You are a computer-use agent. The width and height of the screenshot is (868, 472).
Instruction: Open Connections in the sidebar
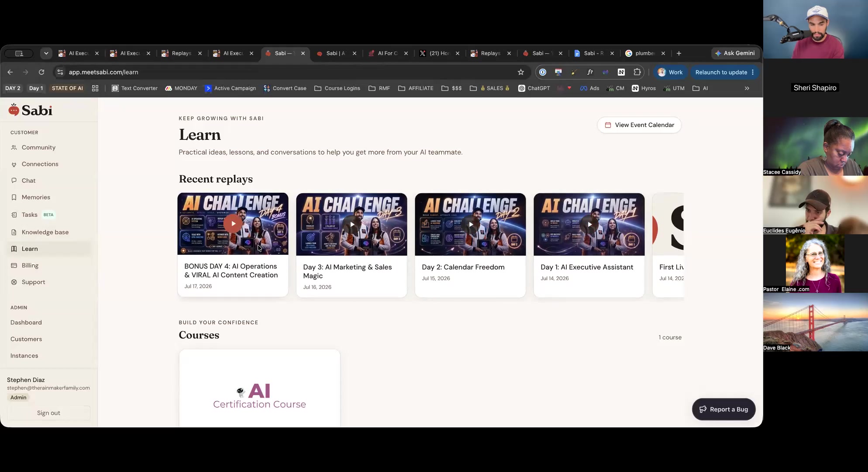tap(48, 164)
